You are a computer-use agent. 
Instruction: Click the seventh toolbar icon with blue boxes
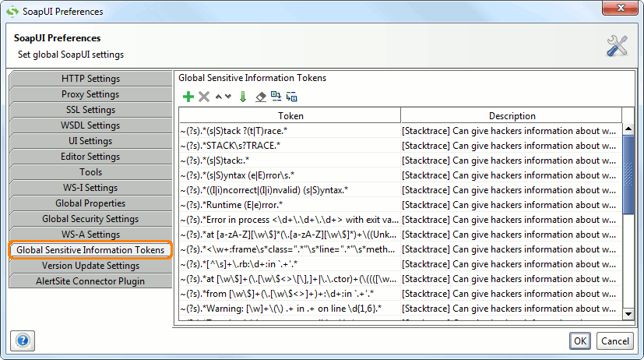[276, 97]
